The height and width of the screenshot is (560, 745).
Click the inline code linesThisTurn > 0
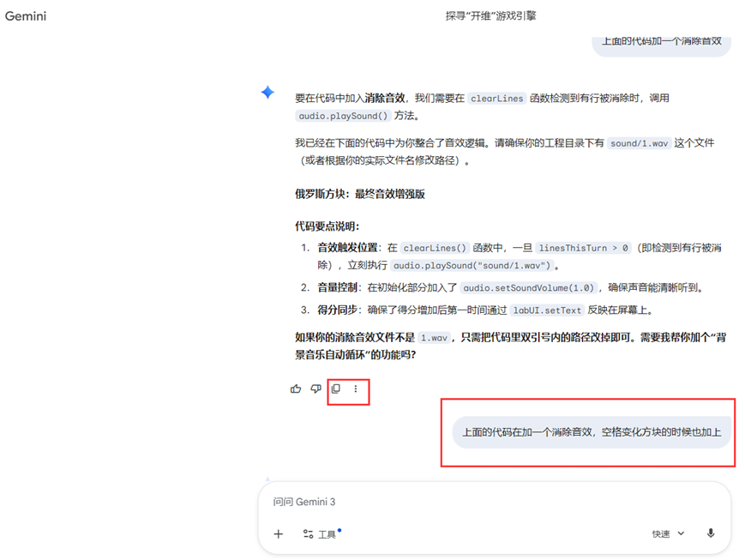[x=583, y=248]
